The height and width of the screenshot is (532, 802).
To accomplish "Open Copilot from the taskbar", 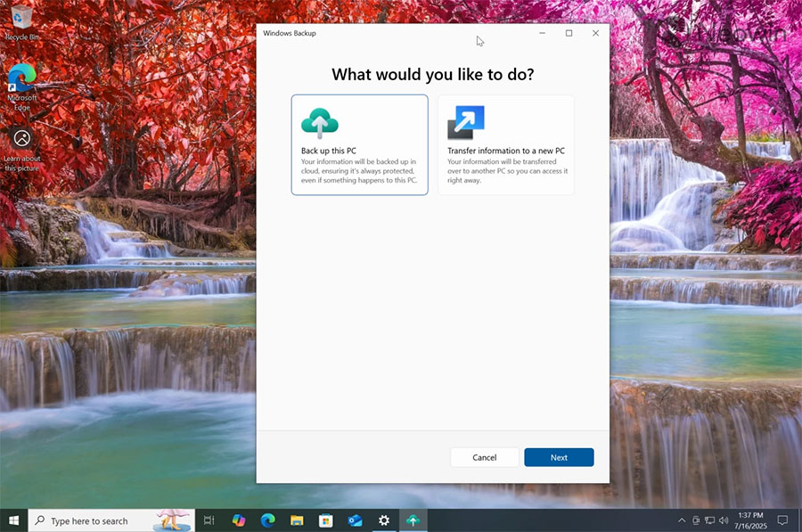I will 238,520.
